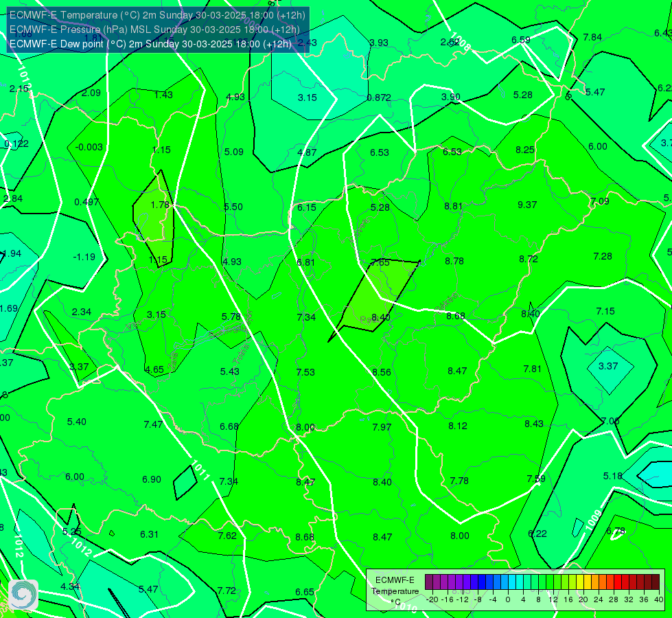
Task: Click the 5.09 temperature value
Action: [234, 152]
